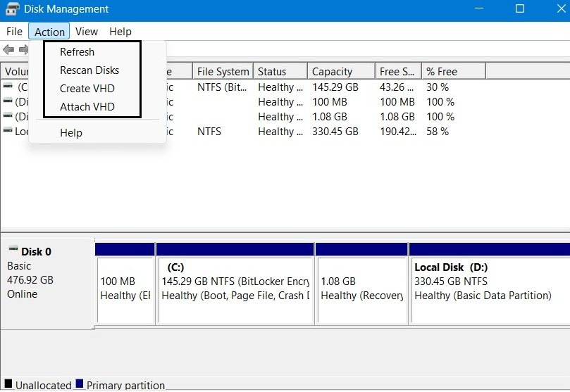Select the Primary partition blue legend swatch
This screenshot has height=392, width=570.
pos(80,384)
